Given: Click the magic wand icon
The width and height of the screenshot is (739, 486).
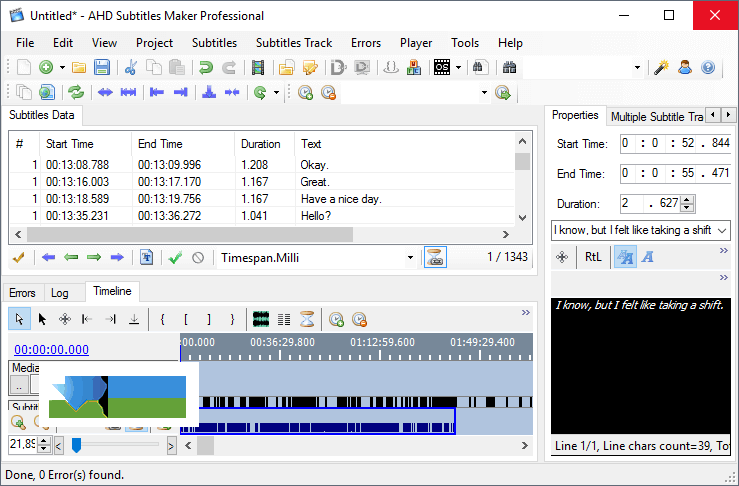Looking at the screenshot, I should (661, 68).
